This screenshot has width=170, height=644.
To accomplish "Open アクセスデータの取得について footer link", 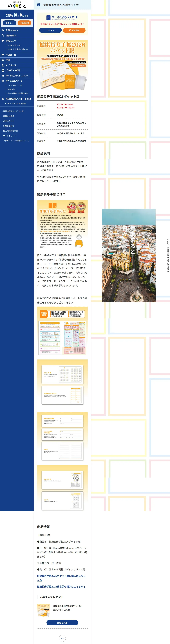I will [16, 141].
